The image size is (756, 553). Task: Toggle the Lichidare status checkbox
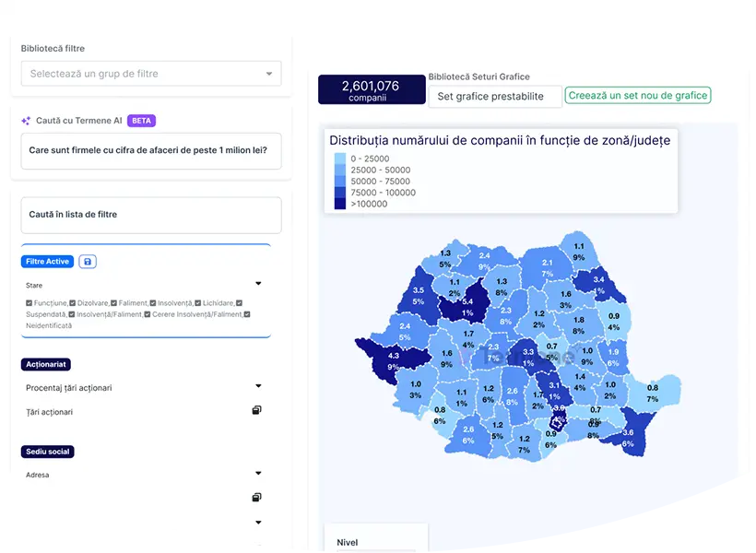199,303
